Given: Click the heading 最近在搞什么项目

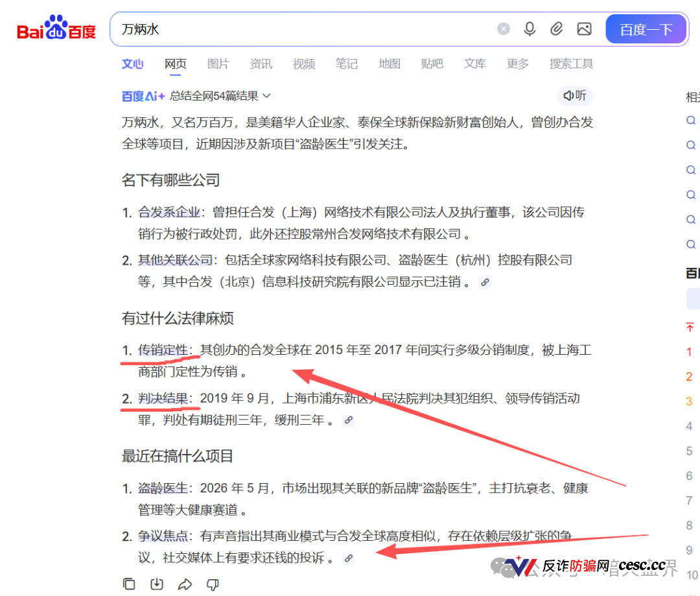Looking at the screenshot, I should 178,457.
